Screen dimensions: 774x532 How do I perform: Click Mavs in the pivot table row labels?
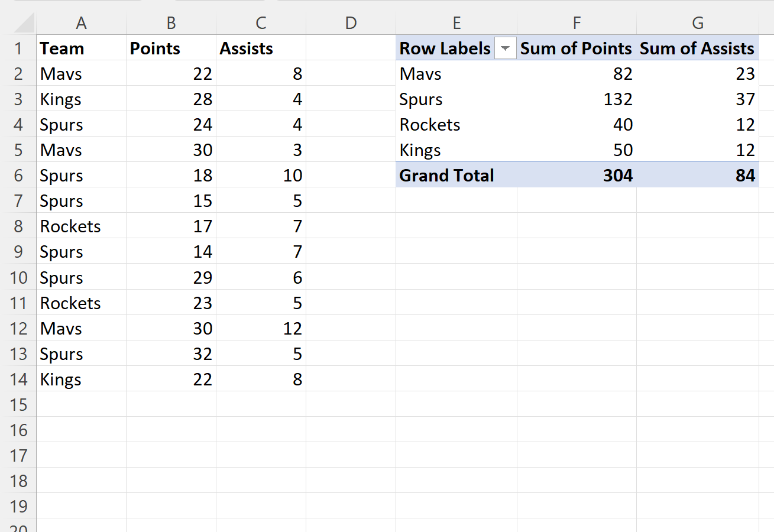(x=420, y=73)
